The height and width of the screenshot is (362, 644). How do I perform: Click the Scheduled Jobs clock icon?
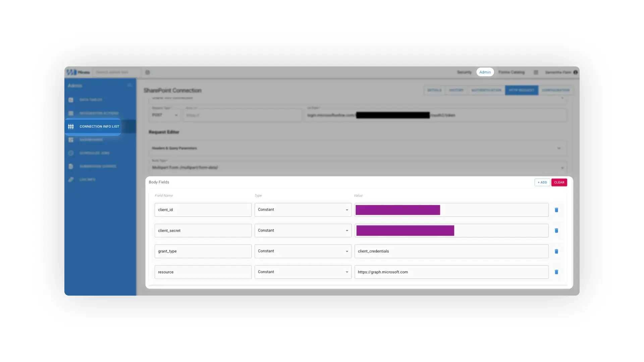[71, 153]
